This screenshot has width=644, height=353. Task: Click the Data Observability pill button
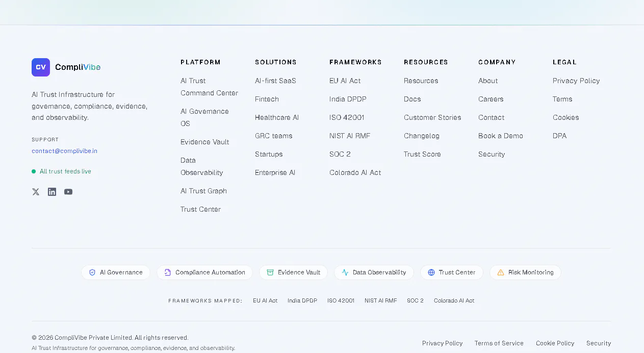[374, 272]
